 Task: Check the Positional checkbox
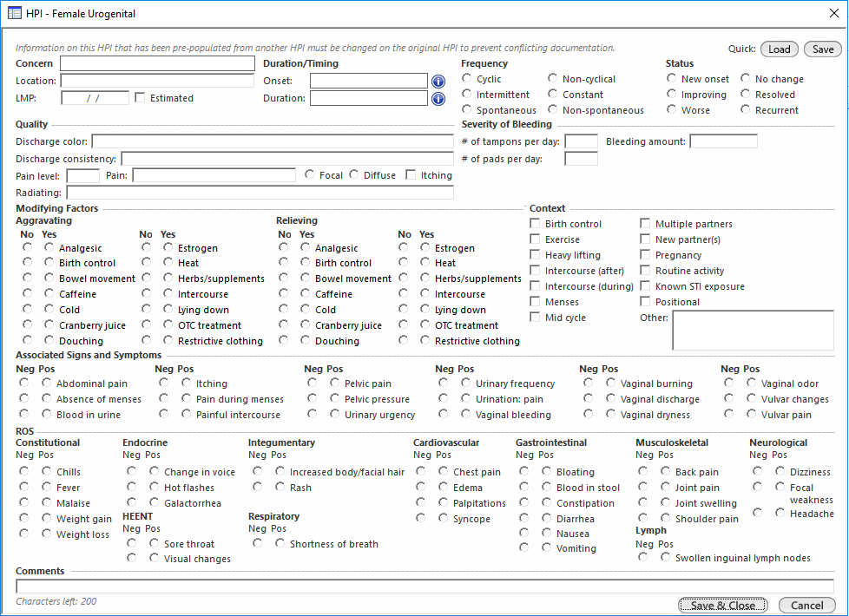point(645,302)
